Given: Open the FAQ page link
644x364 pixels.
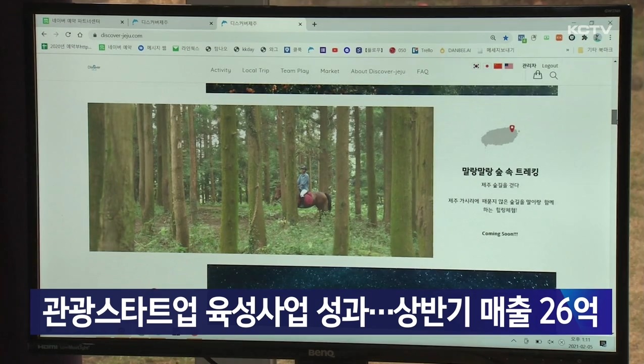Looking at the screenshot, I should click(422, 71).
